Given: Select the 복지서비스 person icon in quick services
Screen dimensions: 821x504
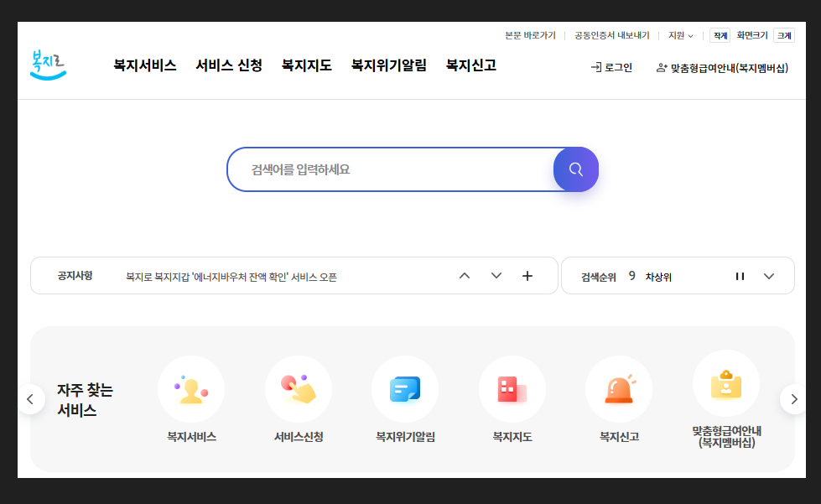Looking at the screenshot, I should pos(191,388).
